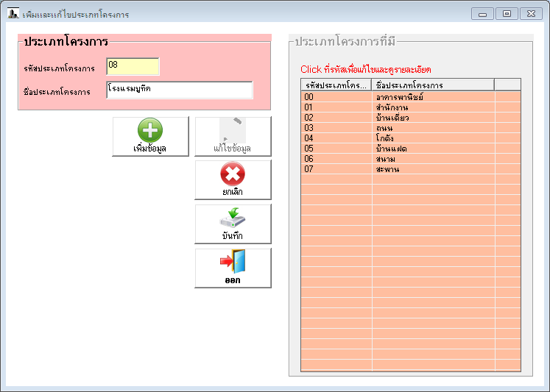This screenshot has width=550, height=392.
Task: Select code 06 in the list
Action: click(309, 159)
